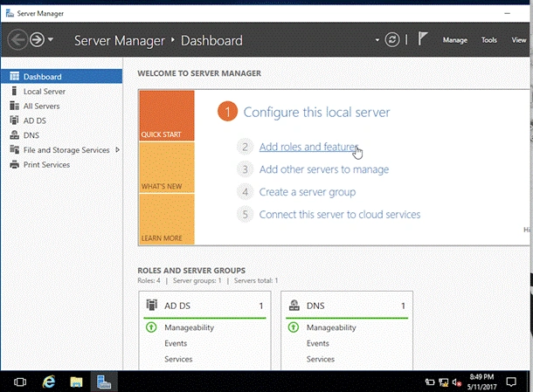Screen dimensions: 533x392
Task: Click Manageability in the AD DS tile
Action: [190, 327]
